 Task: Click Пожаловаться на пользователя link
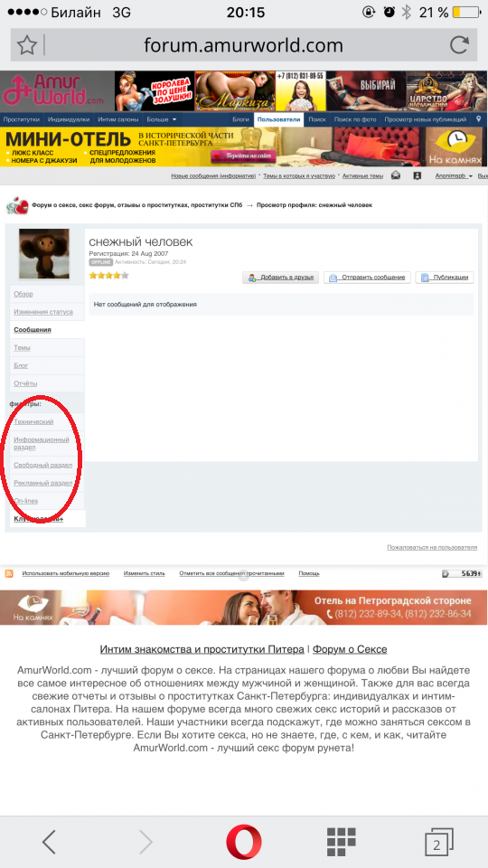432,547
